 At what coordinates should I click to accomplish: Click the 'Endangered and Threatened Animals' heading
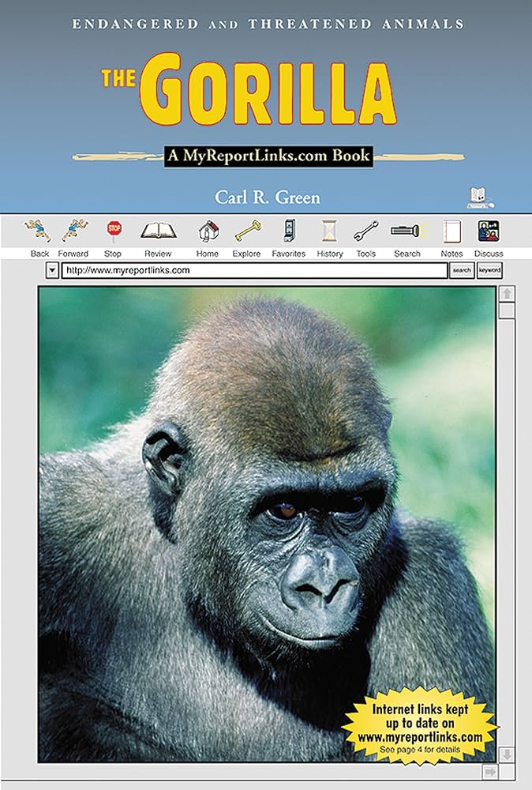pos(268,24)
